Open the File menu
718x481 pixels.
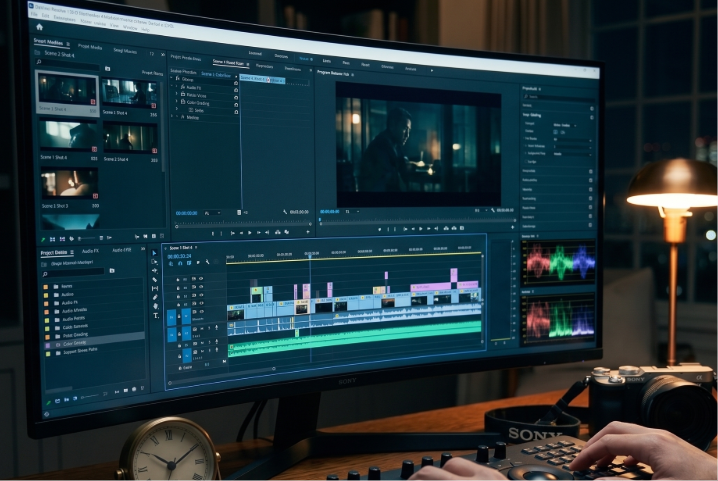click(34, 15)
